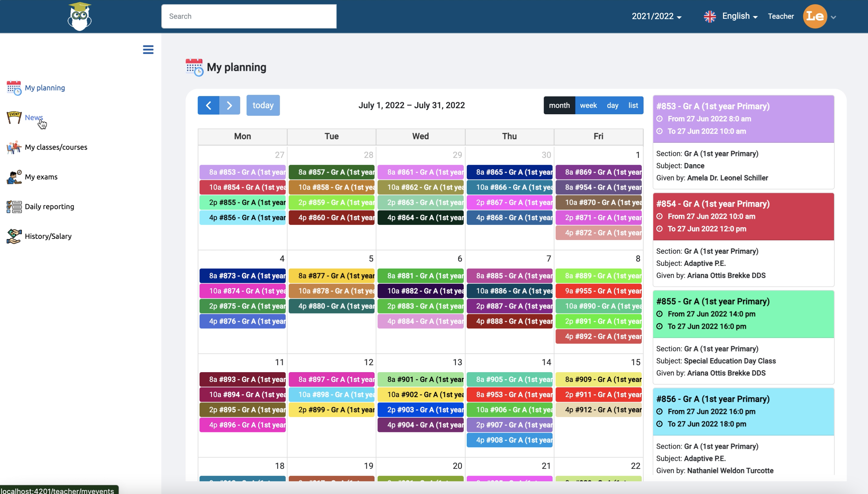Click the Daily reporting checklist icon
868x494 pixels.
coord(14,207)
